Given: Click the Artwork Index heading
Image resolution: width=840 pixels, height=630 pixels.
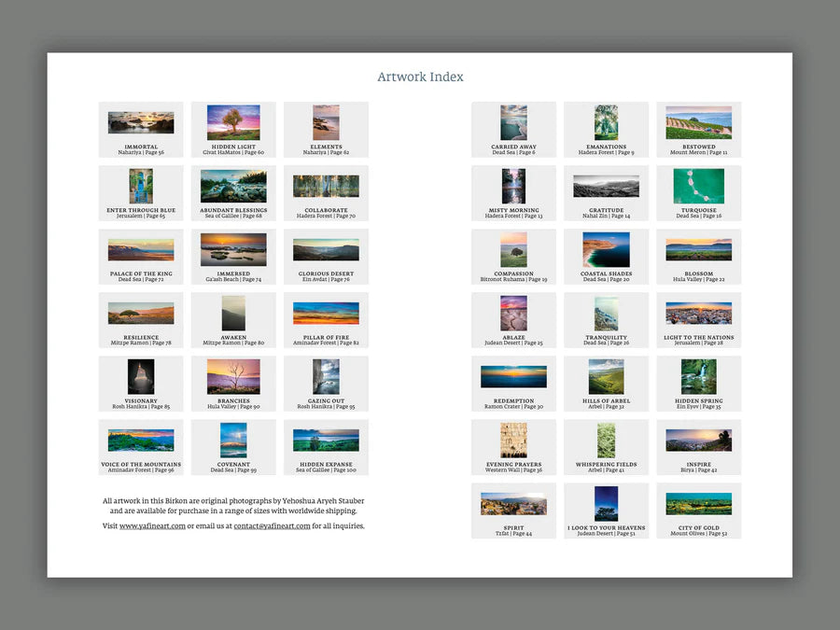Looking at the screenshot, I should (x=420, y=77).
